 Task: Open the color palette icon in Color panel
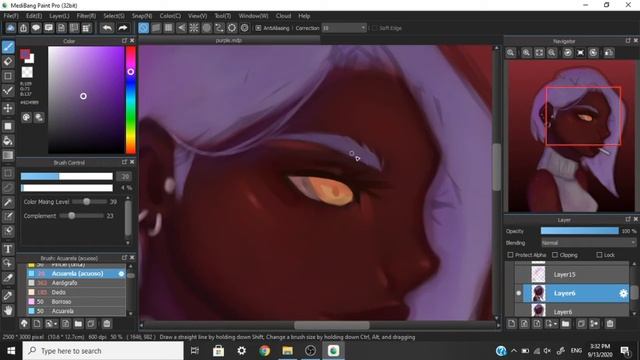coord(26,118)
